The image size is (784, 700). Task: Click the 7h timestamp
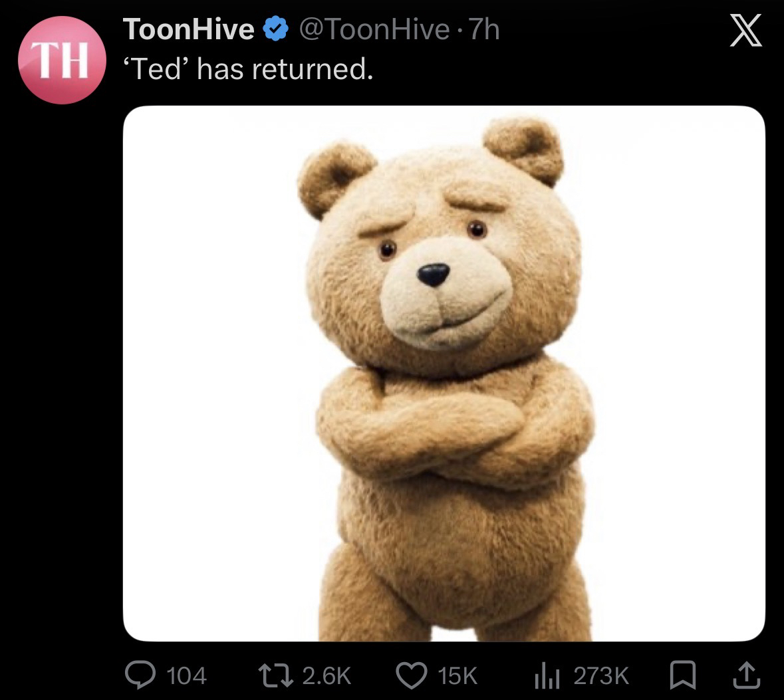tap(483, 29)
